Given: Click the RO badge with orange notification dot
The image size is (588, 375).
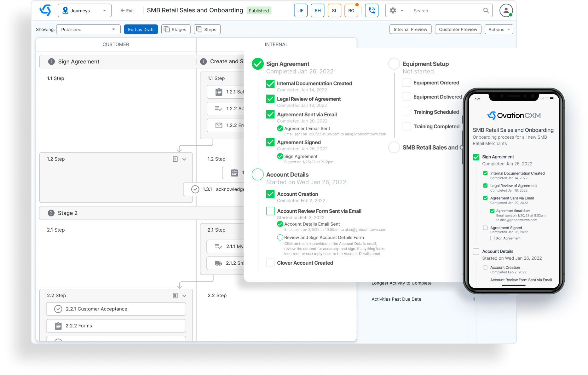Looking at the screenshot, I should 351,10.
